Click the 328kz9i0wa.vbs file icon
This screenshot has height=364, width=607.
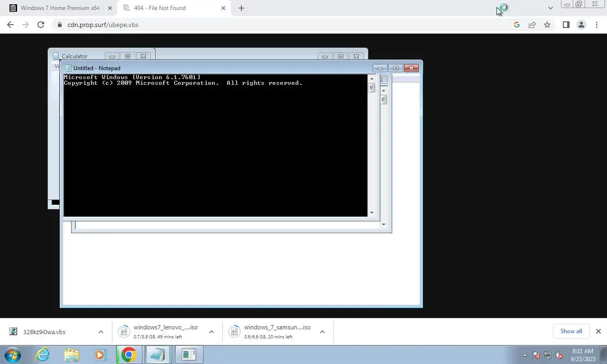tap(13, 332)
